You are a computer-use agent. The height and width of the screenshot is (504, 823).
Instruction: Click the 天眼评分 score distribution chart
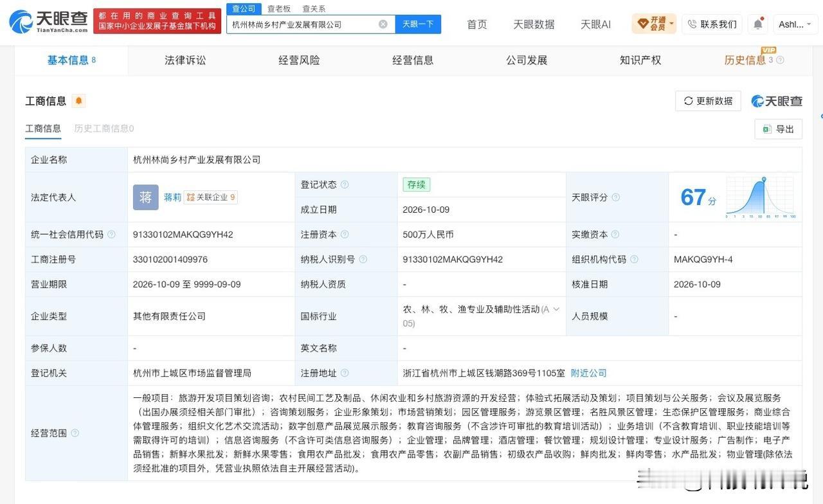[761, 197]
